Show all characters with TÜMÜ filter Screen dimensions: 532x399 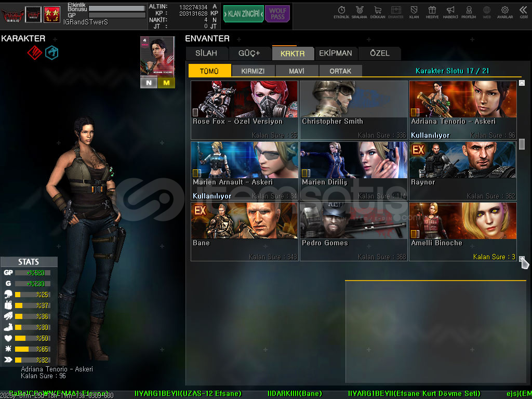tap(209, 71)
